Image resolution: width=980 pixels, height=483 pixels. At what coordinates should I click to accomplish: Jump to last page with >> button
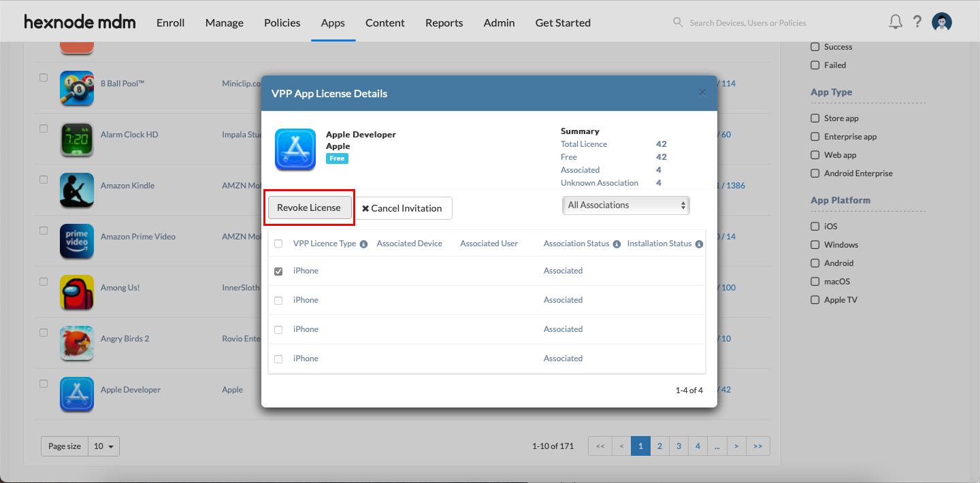[x=758, y=446]
